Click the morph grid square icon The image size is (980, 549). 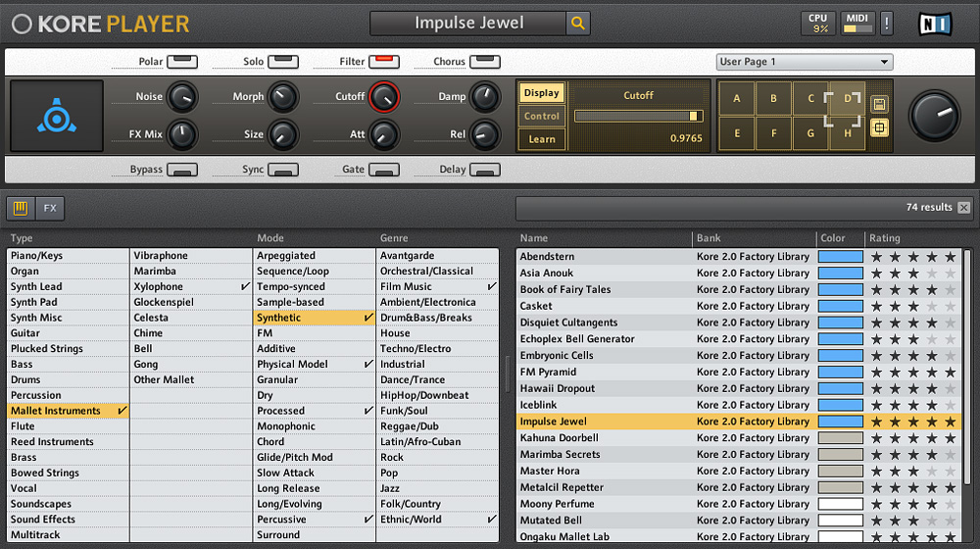coord(879,128)
